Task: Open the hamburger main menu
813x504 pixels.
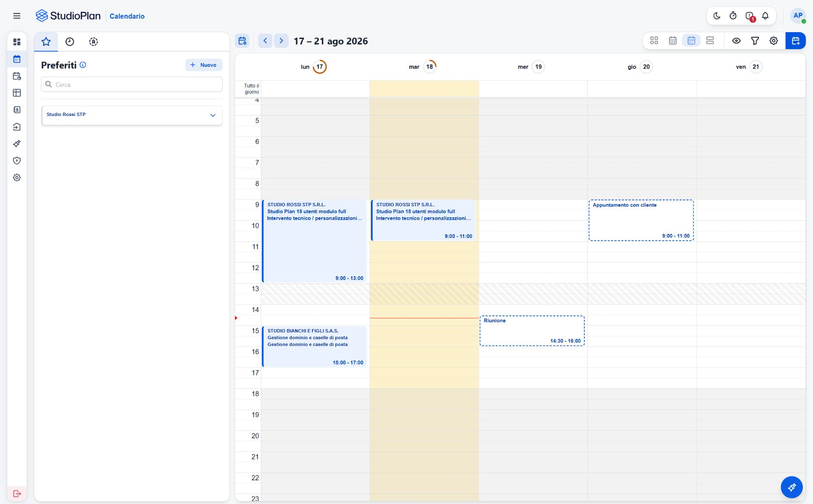Action: point(17,16)
